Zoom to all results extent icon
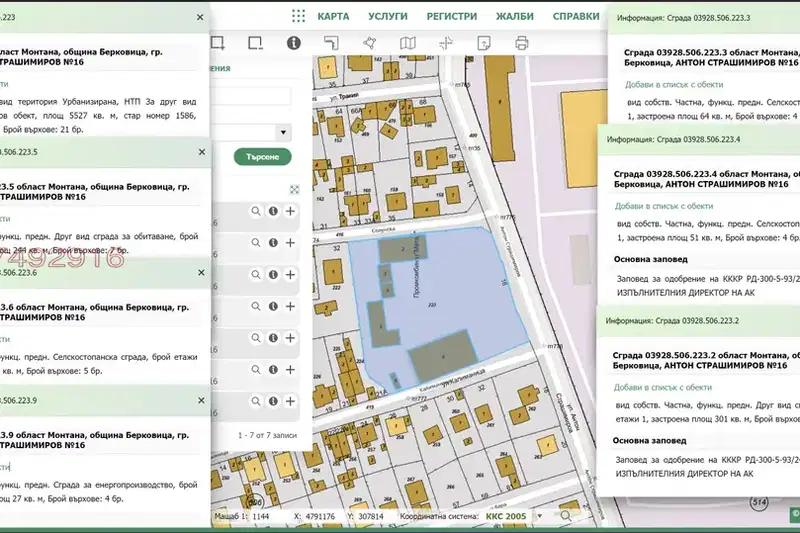The width and height of the screenshot is (800, 533). click(x=294, y=190)
